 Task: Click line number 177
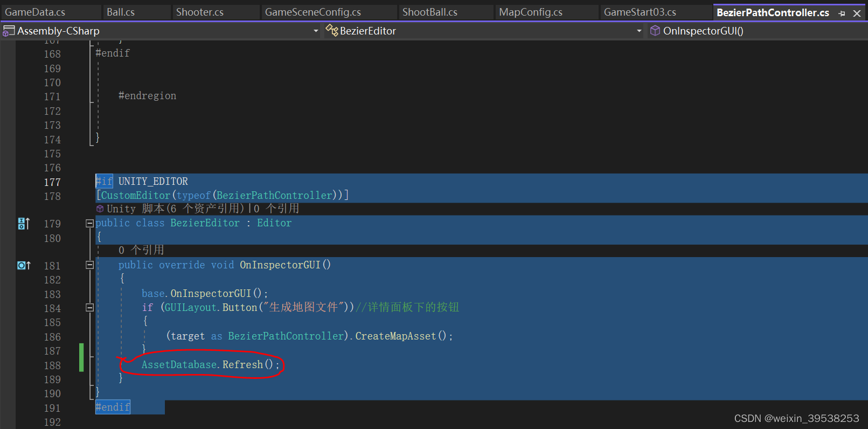(52, 182)
